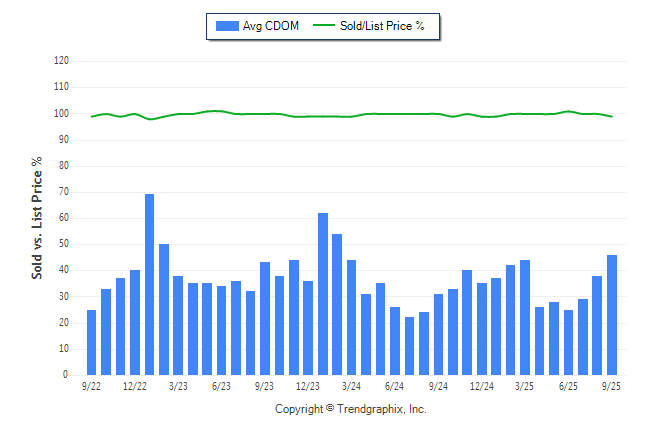
Task: Click the Sold vs. List Price % axis title
Action: coord(37,217)
